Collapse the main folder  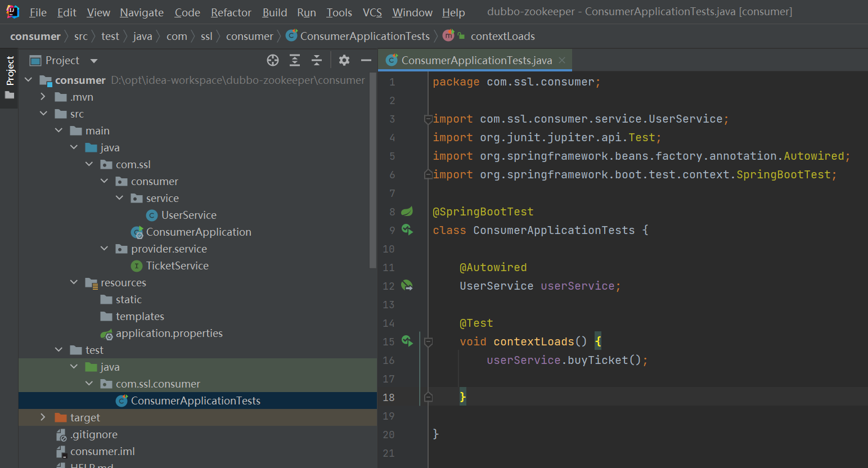(x=59, y=130)
